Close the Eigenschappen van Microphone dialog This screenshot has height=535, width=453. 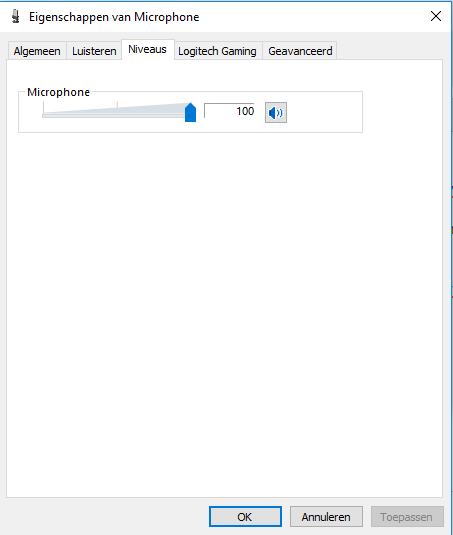pos(436,16)
